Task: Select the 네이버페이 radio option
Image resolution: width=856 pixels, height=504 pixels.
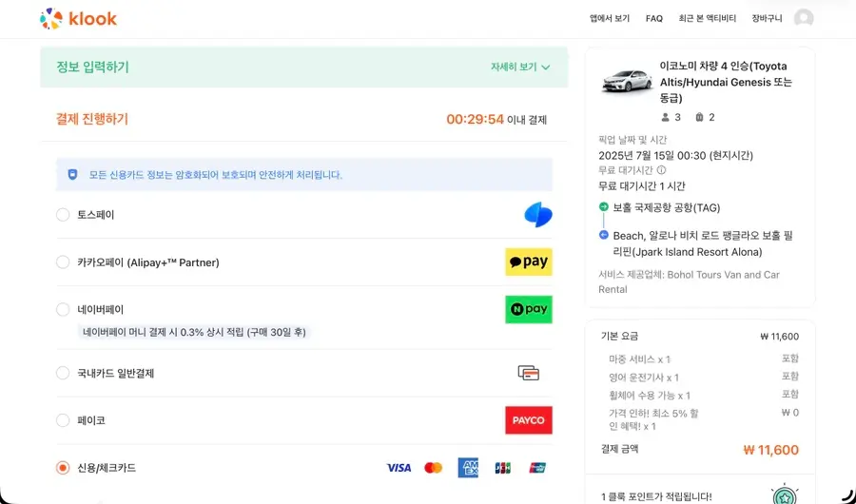Action: pyautogui.click(x=63, y=310)
